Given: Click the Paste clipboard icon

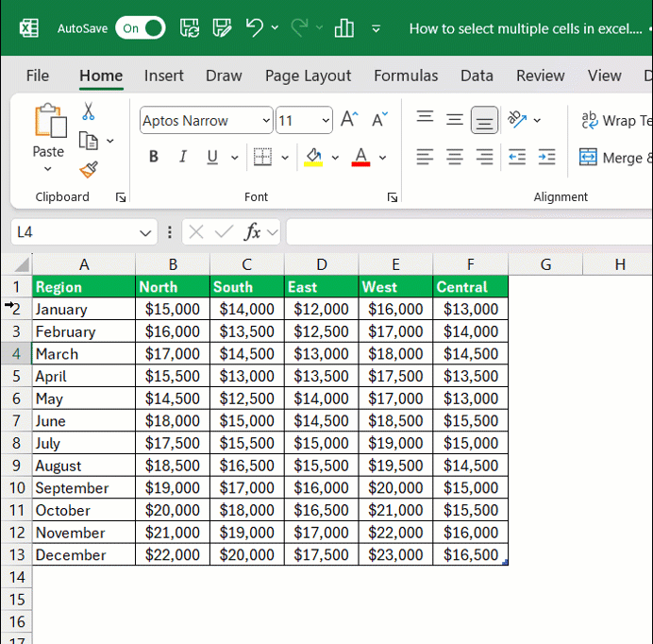Looking at the screenshot, I should tap(50, 121).
